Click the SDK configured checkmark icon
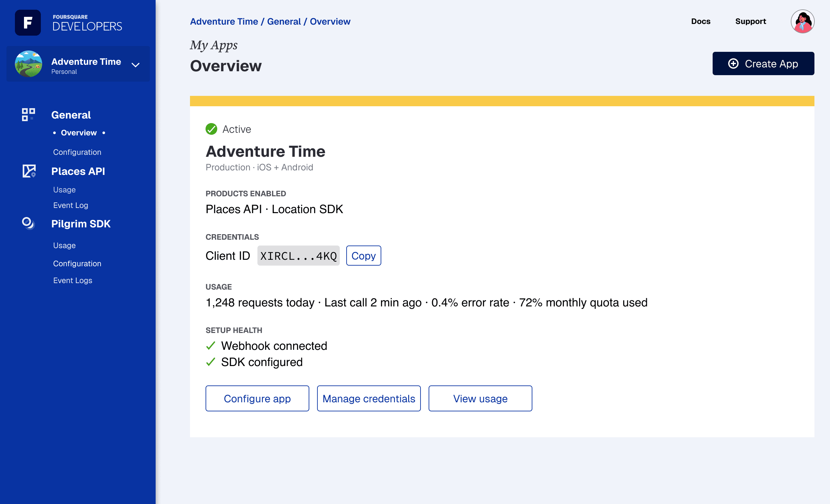Screen dimensions: 830x504 [210, 362]
